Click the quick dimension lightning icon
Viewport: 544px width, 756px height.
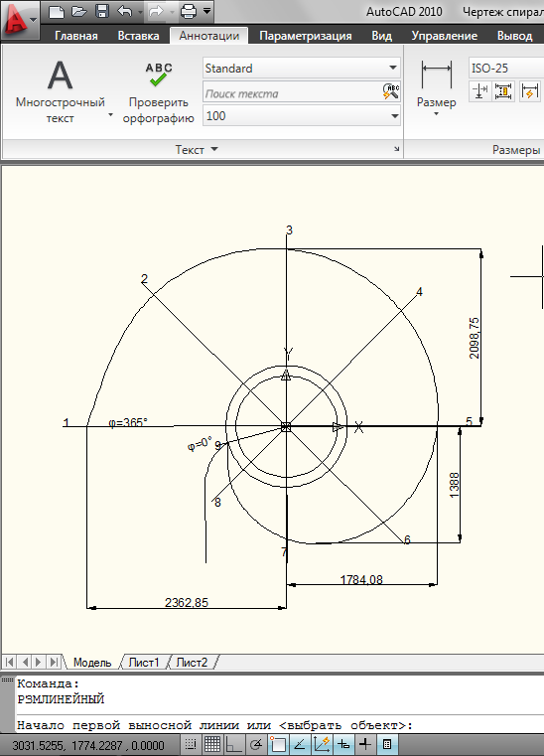pos(529,90)
